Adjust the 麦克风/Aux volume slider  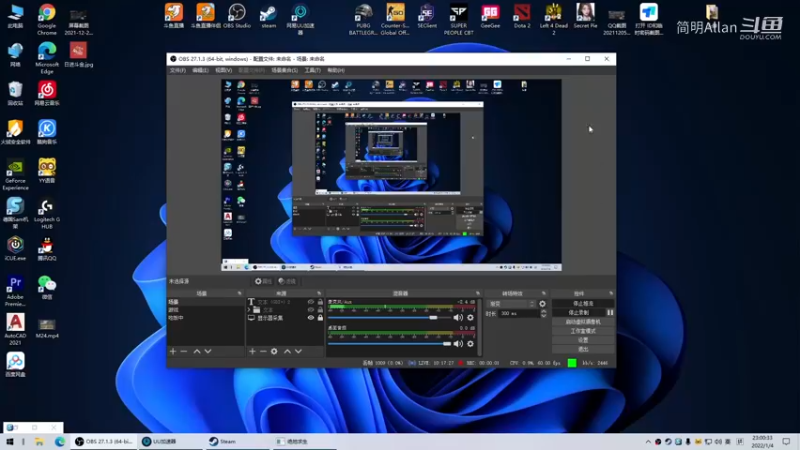point(390,317)
